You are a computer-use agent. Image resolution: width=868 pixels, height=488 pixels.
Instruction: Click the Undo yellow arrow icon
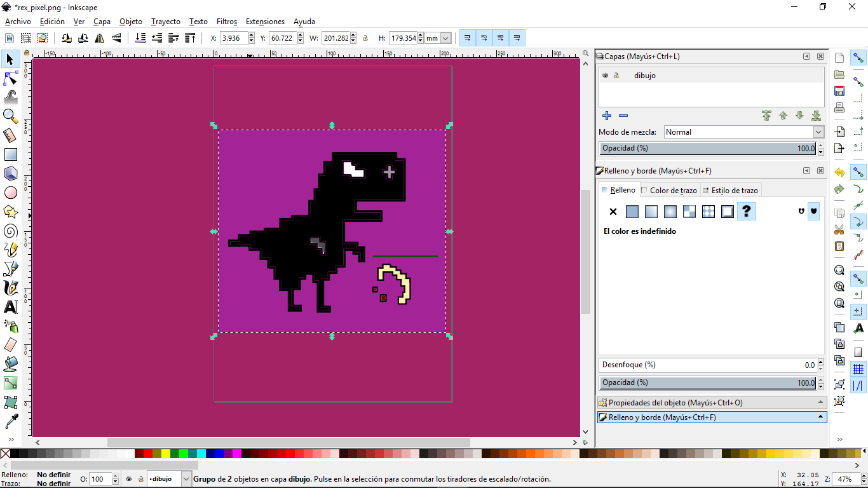[839, 173]
